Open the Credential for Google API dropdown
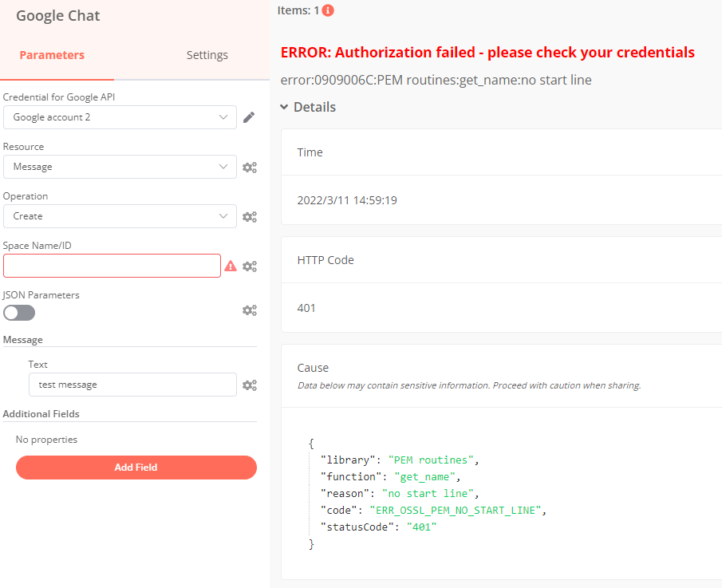The width and height of the screenshot is (722, 588). pyautogui.click(x=120, y=117)
